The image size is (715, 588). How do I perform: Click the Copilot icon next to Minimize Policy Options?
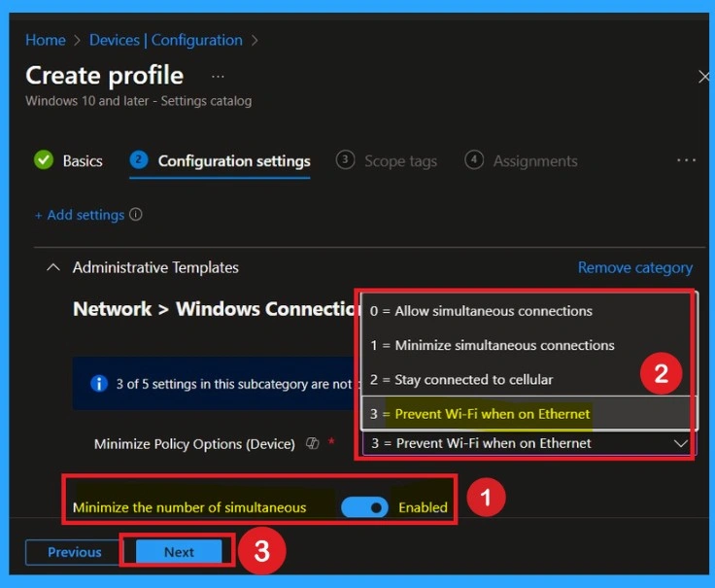point(313,443)
